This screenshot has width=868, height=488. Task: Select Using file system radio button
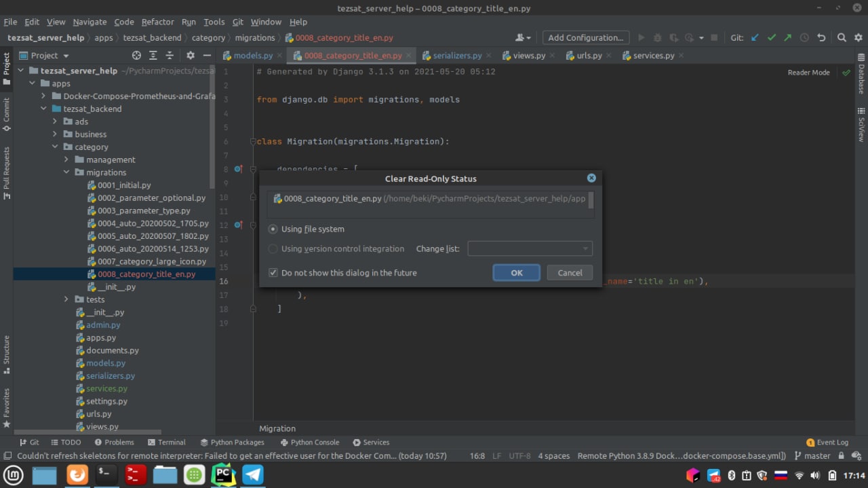pos(273,229)
